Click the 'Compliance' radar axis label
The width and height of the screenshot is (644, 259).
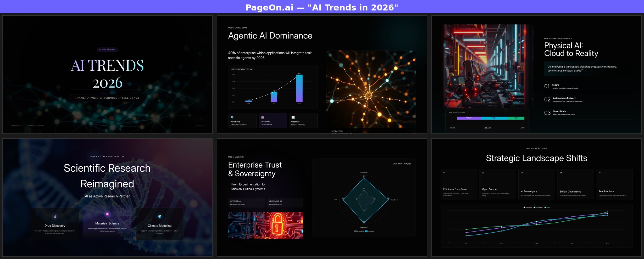pos(394,200)
